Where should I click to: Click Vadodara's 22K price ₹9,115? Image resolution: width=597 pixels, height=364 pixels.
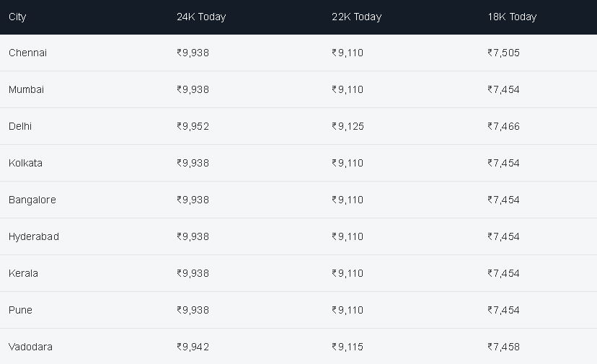tap(348, 347)
